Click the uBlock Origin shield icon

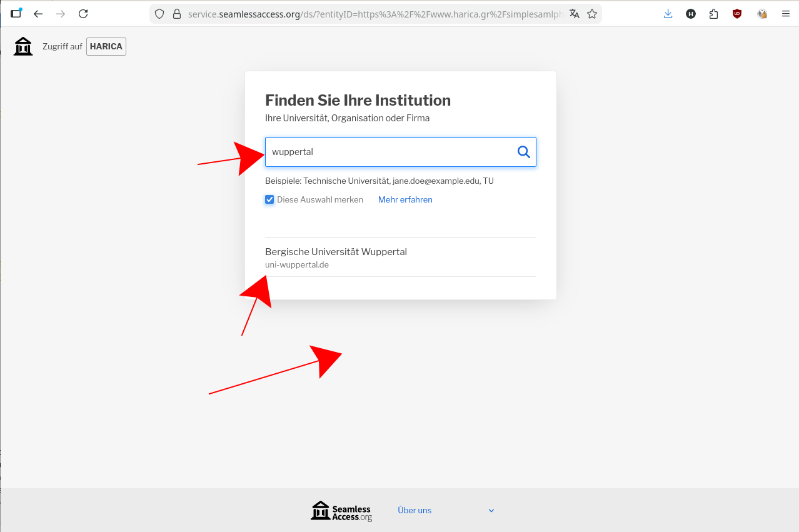pyautogui.click(x=736, y=13)
